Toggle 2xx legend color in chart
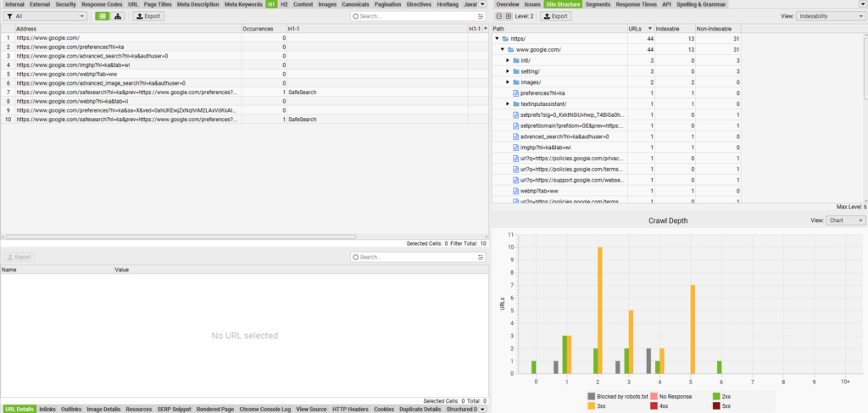 (718, 396)
